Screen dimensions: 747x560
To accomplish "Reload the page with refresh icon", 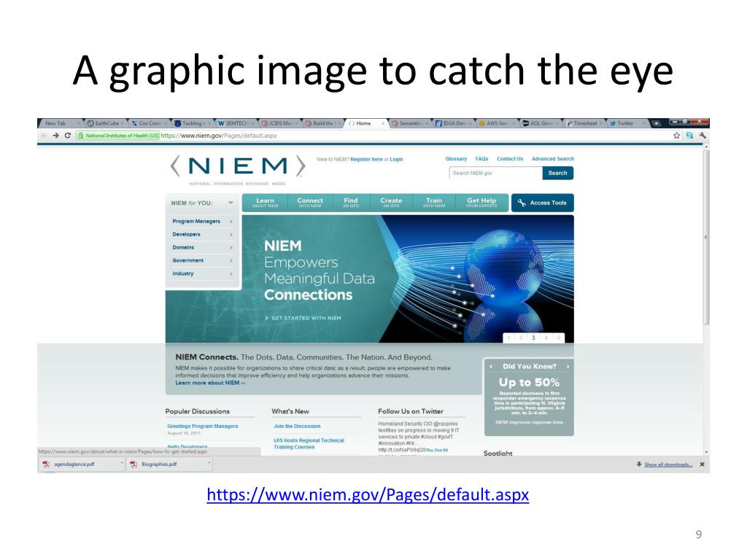I will click(68, 136).
